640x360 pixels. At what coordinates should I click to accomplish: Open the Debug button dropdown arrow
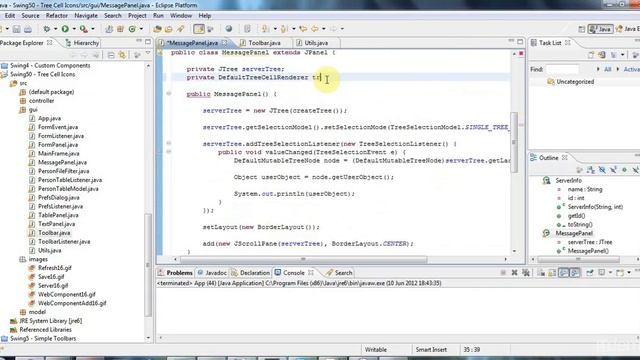click(x=56, y=29)
